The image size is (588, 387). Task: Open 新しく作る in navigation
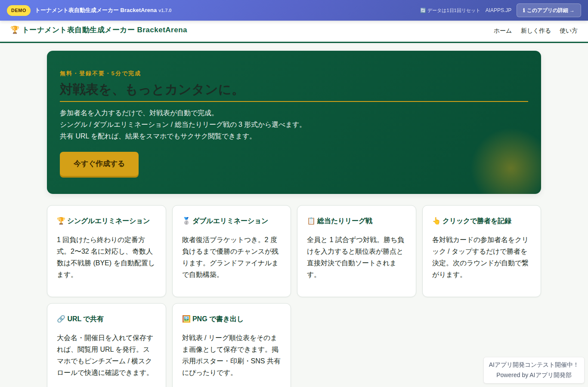(x=535, y=31)
